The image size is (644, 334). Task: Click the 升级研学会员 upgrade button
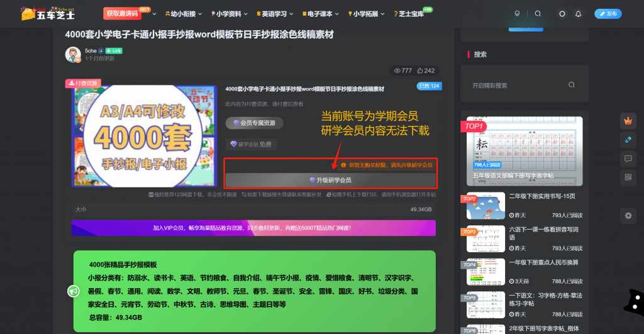pyautogui.click(x=330, y=180)
